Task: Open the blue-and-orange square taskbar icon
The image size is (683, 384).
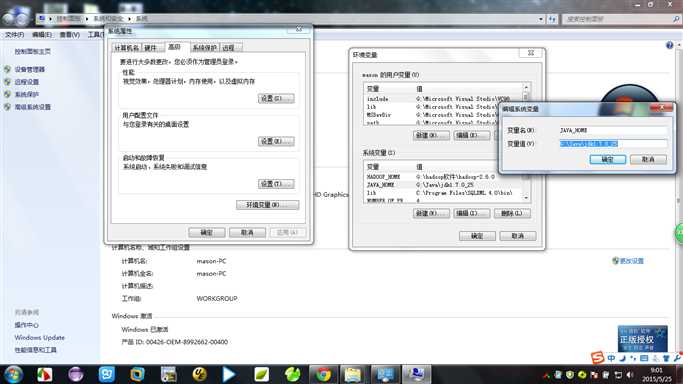Action: pyautogui.click(x=137, y=374)
